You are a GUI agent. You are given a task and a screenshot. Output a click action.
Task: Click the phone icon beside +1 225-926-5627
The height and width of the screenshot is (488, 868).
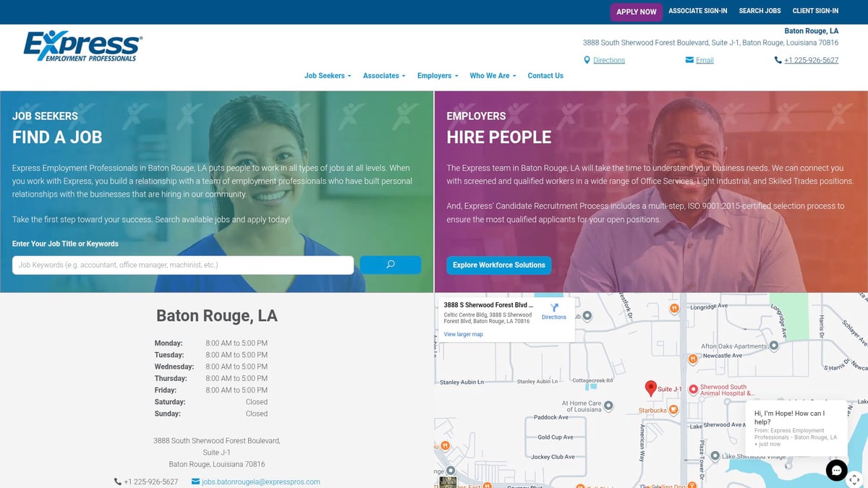[116, 481]
